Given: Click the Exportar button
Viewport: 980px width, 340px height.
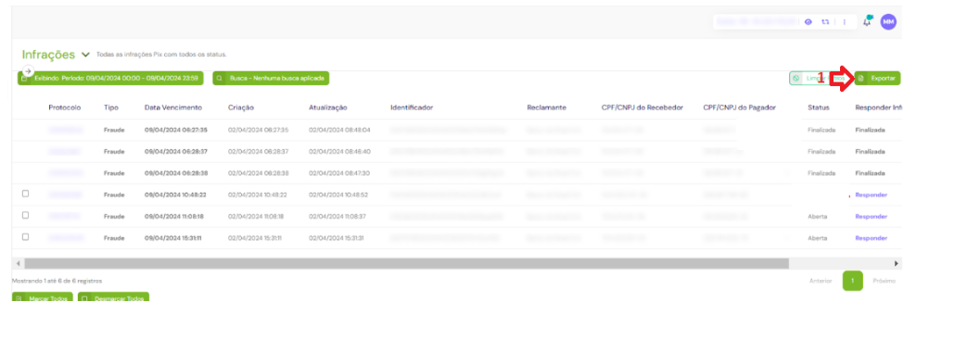Looking at the screenshot, I should coord(877,78).
